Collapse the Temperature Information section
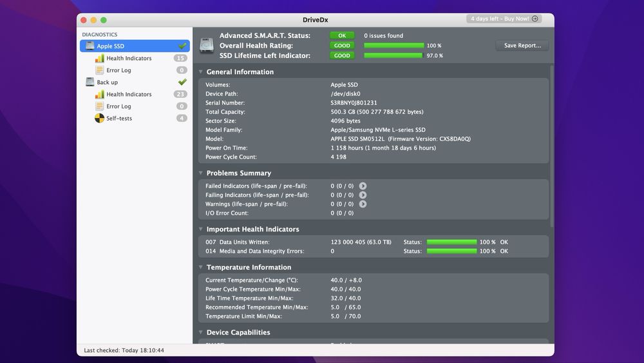Image resolution: width=644 pixels, height=363 pixels. [x=201, y=267]
